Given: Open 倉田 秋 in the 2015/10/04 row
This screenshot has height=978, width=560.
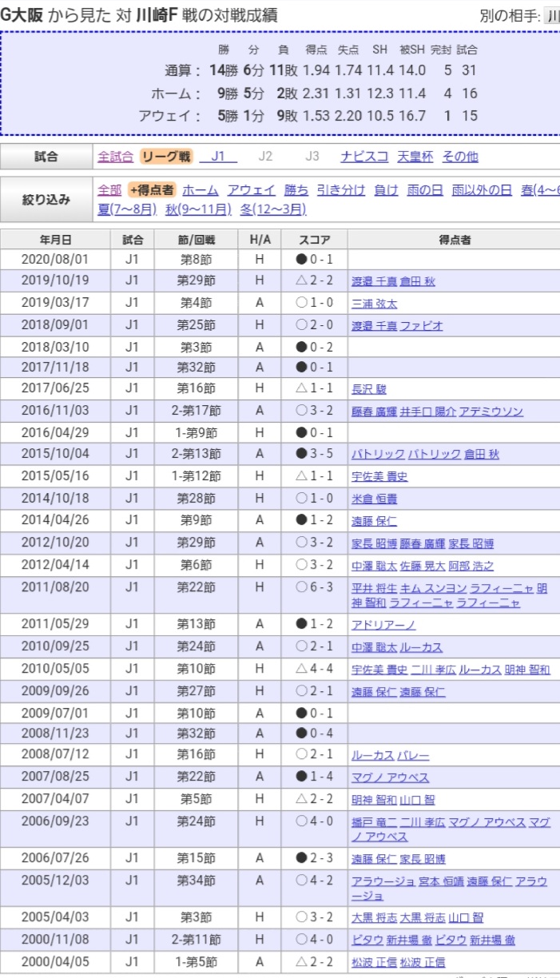Looking at the screenshot, I should (x=482, y=455).
